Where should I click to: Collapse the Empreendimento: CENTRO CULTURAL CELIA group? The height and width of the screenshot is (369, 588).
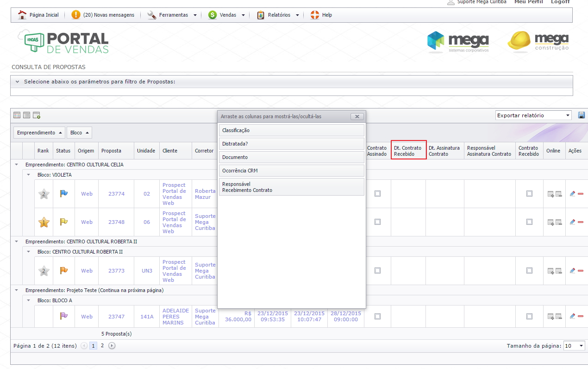point(17,165)
